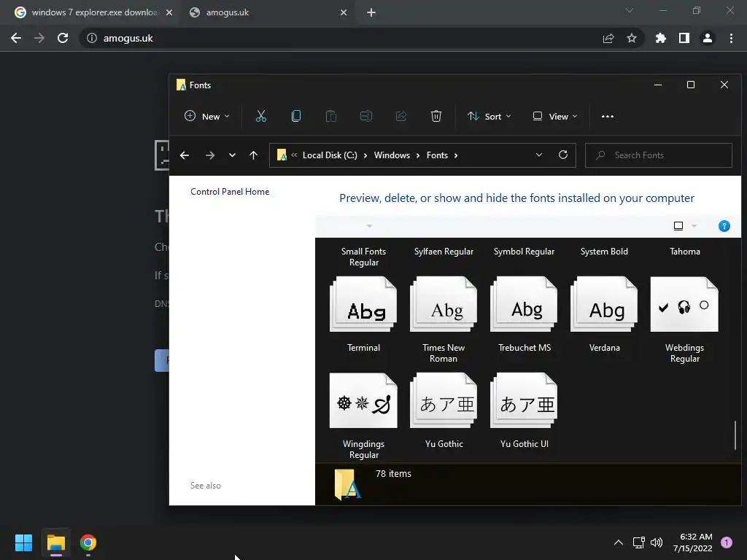Click the Search Fonts box

click(x=659, y=155)
